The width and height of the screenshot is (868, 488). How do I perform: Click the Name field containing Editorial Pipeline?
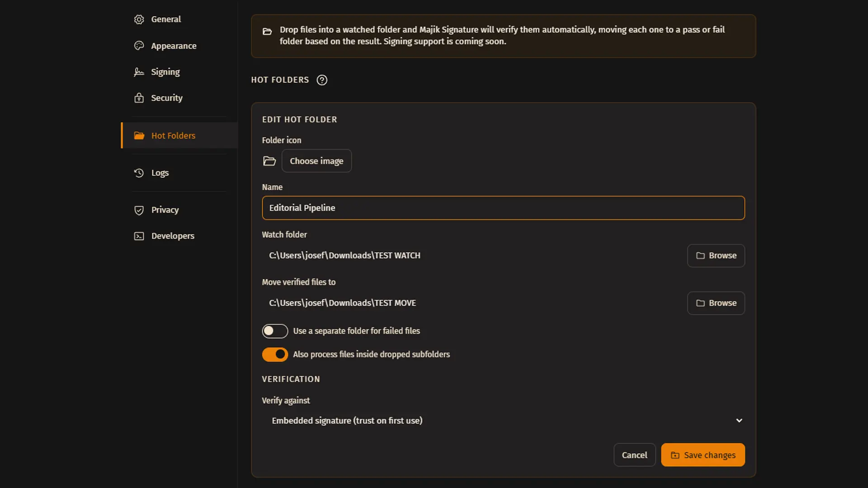[503, 208]
